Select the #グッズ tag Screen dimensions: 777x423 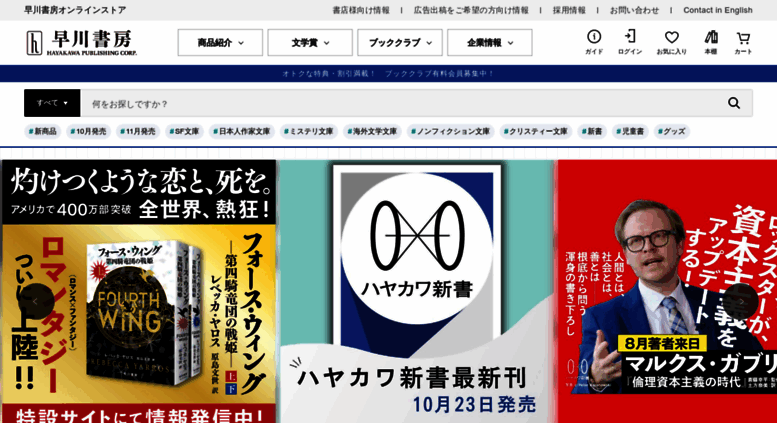point(671,131)
